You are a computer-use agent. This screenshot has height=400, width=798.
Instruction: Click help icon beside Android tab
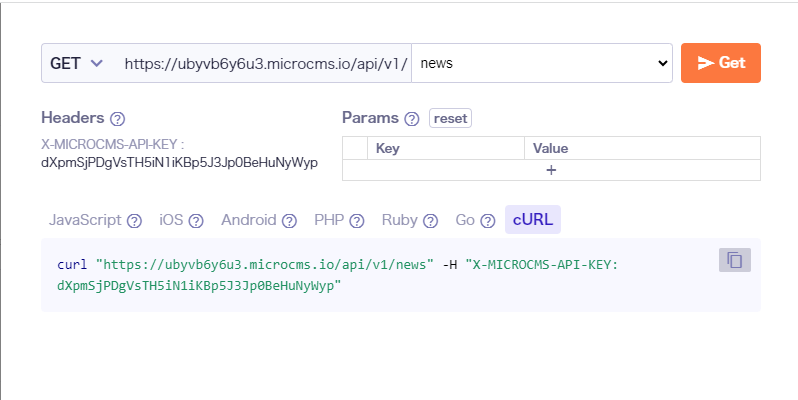[x=289, y=221]
